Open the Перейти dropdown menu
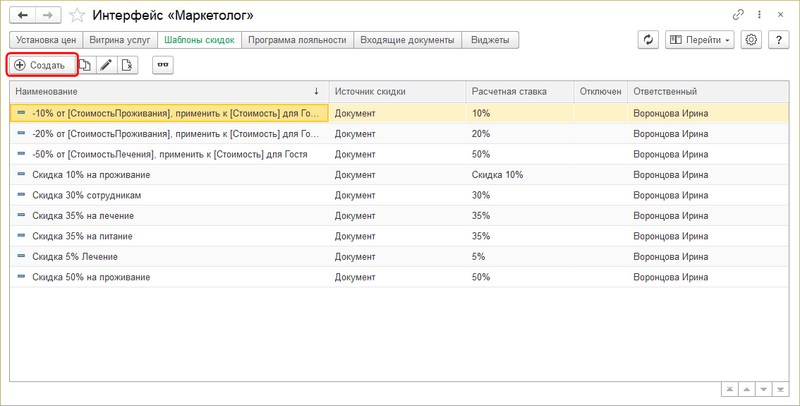Image resolution: width=800 pixels, height=406 pixels. [699, 40]
